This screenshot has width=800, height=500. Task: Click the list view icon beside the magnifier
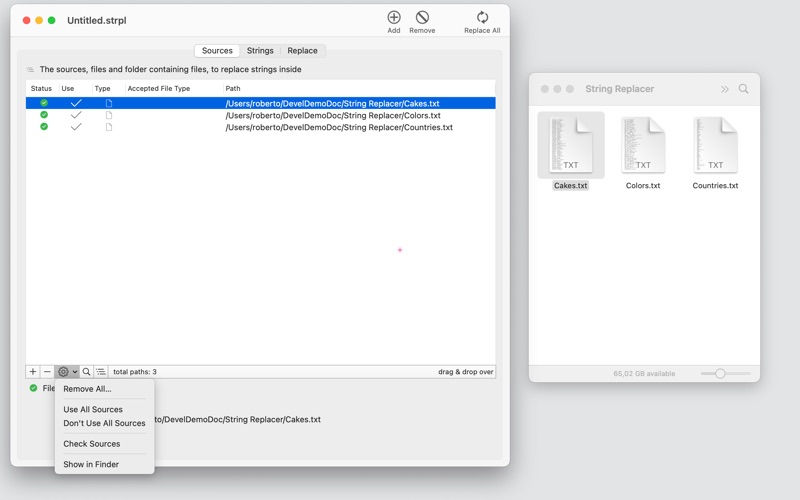pyautogui.click(x=101, y=371)
